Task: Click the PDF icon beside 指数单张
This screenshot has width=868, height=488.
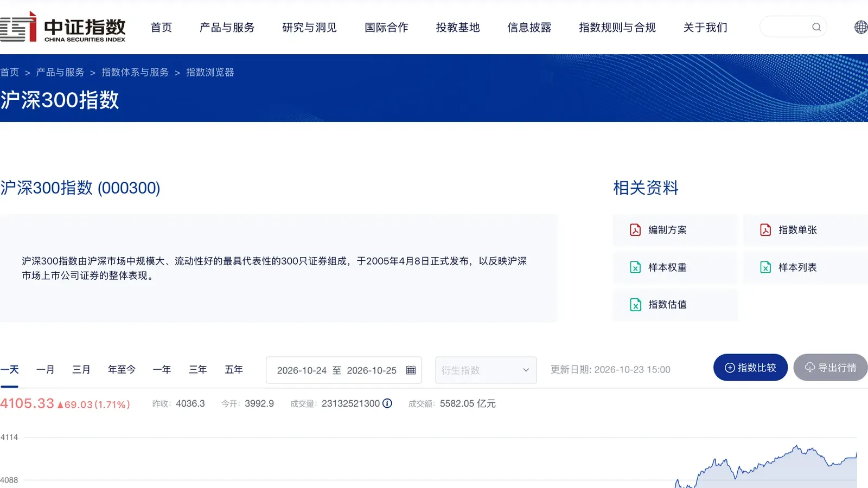Action: click(765, 230)
